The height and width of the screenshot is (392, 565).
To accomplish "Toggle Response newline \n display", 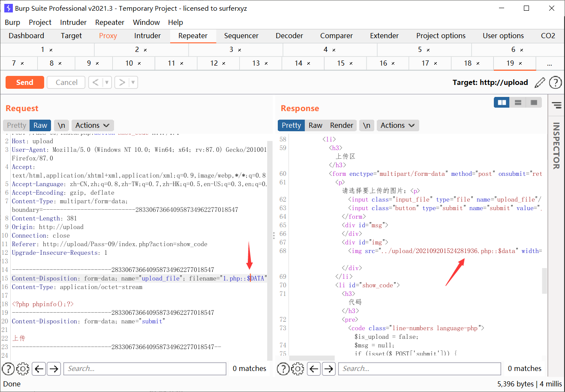I will pyautogui.click(x=367, y=125).
